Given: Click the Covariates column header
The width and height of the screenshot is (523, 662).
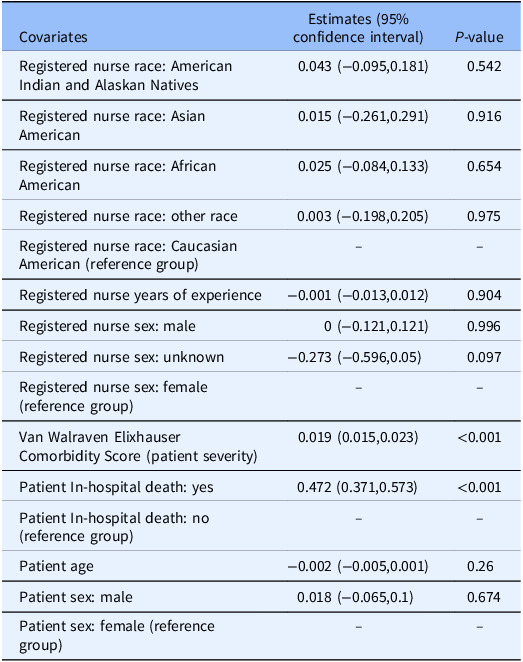Looking at the screenshot, I should 53,37.
